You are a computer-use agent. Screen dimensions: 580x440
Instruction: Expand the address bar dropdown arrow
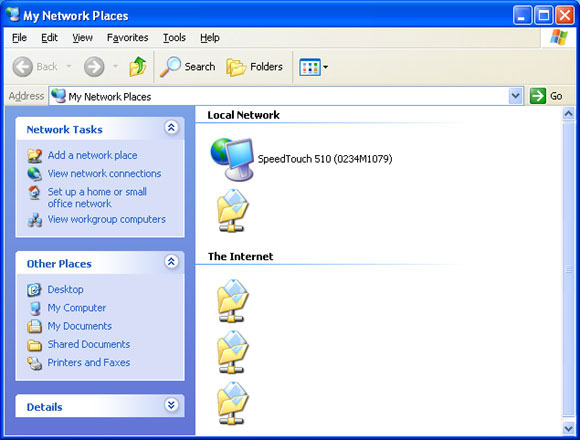pyautogui.click(x=515, y=96)
